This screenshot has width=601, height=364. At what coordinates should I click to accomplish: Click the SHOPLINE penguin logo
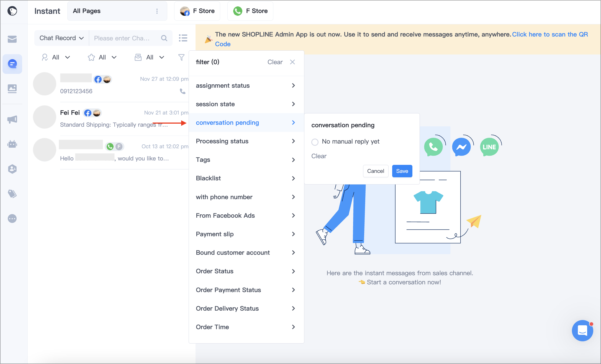coord(12,11)
